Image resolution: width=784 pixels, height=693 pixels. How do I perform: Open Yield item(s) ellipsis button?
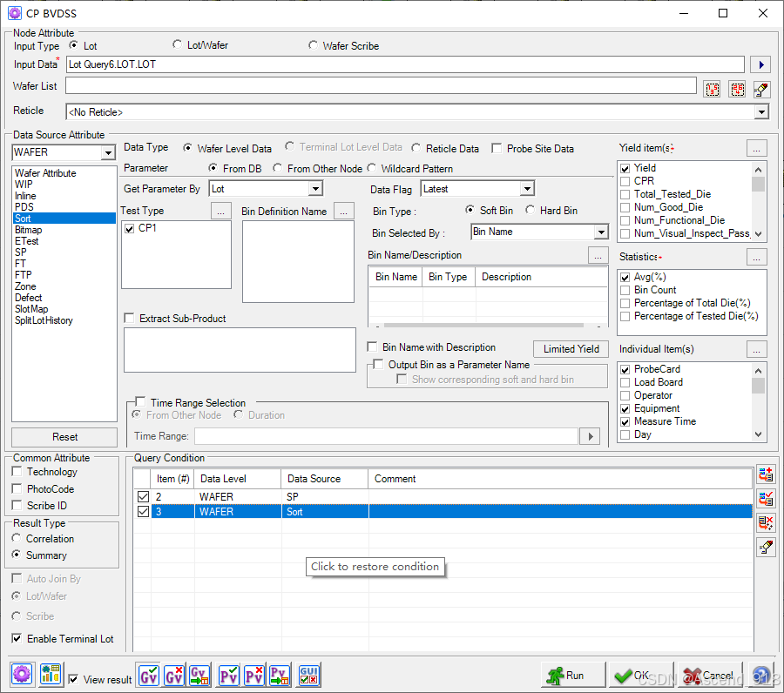click(x=756, y=148)
